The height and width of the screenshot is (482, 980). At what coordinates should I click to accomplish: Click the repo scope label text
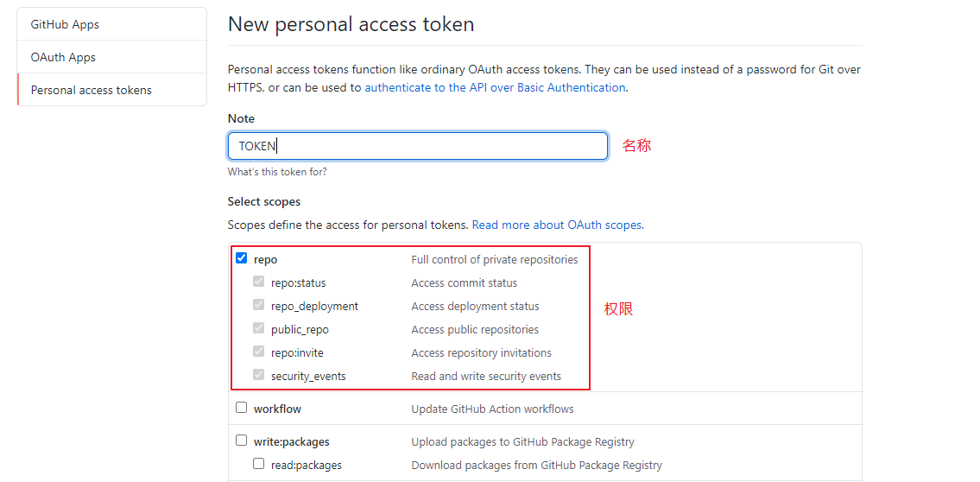[x=266, y=259]
